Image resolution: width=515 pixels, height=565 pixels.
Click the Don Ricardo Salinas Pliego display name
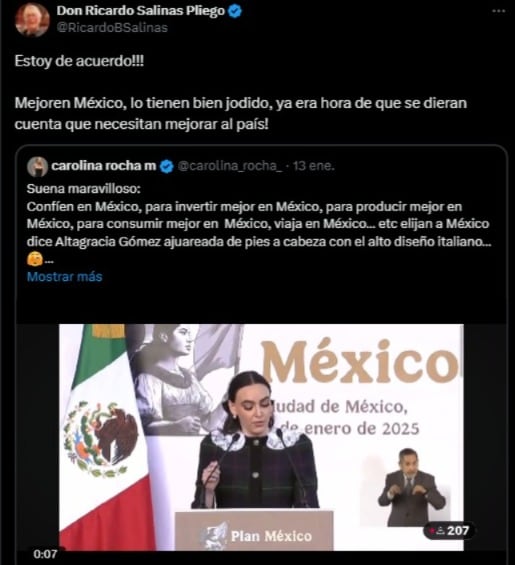pyautogui.click(x=141, y=11)
